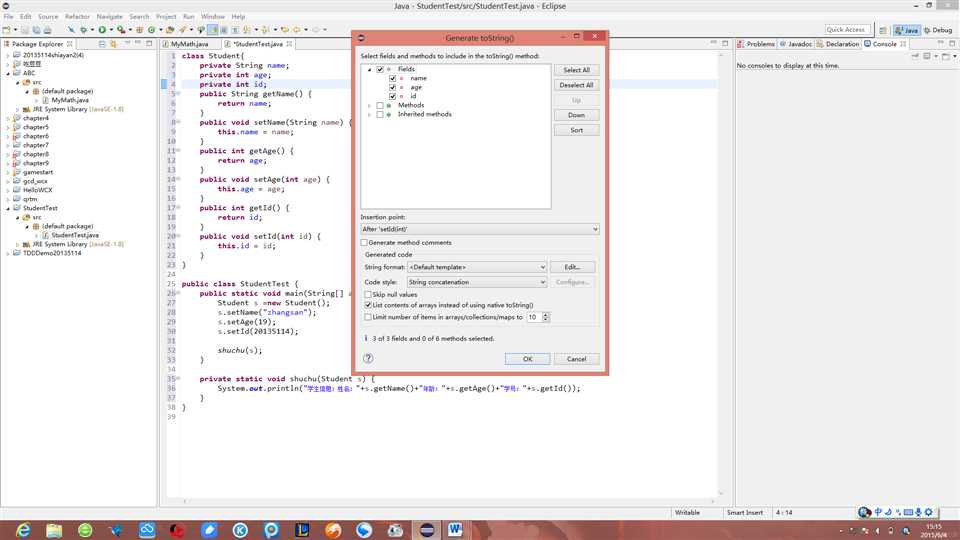This screenshot has height=540, width=960.
Task: Click the Run button in the toolbar
Action: click(x=102, y=29)
